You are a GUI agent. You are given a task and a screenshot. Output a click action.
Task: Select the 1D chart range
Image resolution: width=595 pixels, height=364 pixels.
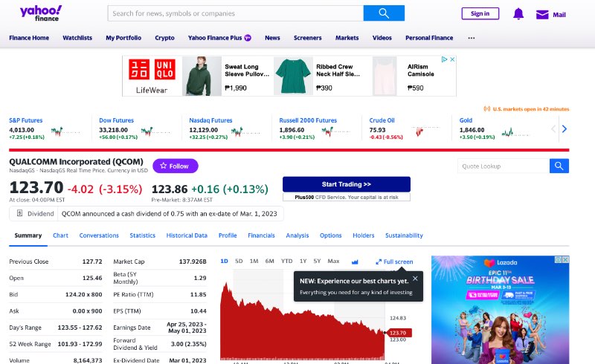click(225, 261)
